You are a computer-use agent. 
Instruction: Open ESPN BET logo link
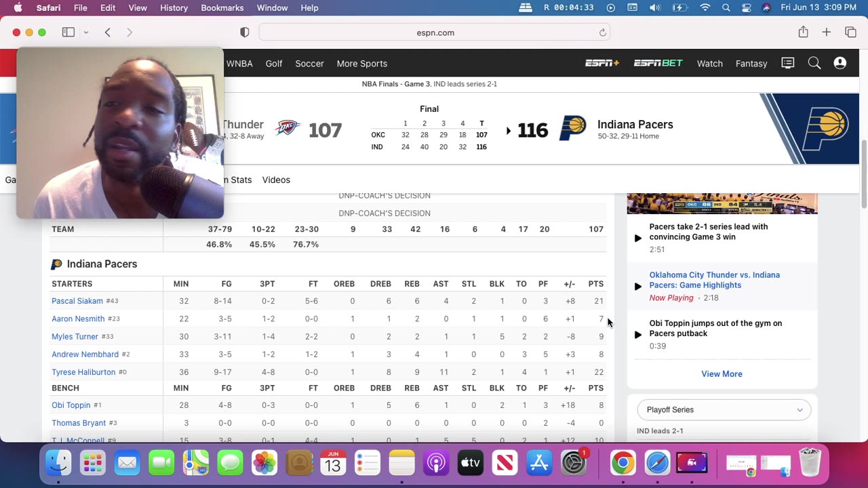point(658,63)
